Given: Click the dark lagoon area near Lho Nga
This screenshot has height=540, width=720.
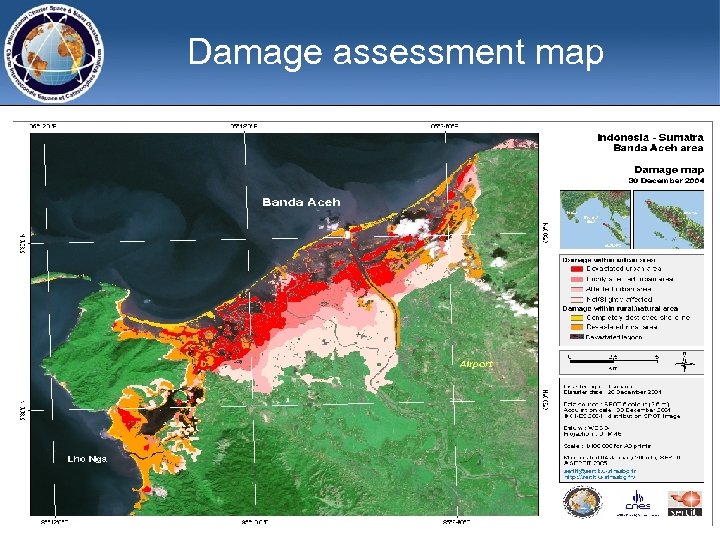Looking at the screenshot, I should click(x=161, y=416).
